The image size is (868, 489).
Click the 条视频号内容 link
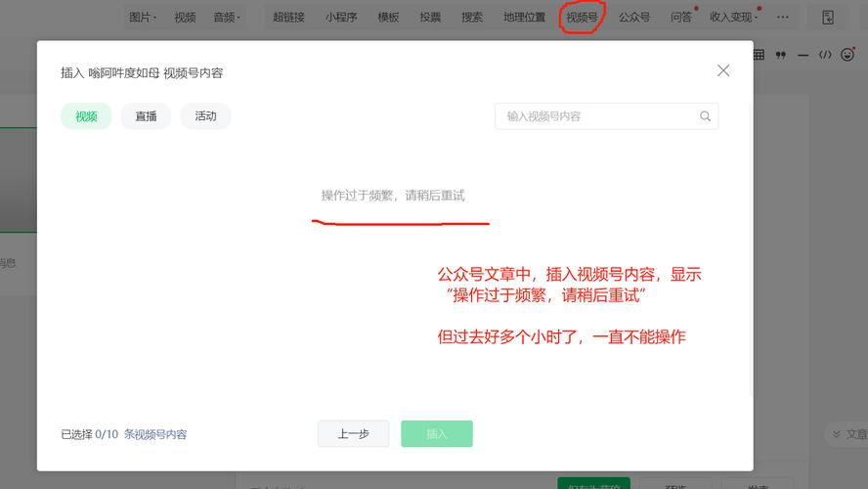point(155,434)
